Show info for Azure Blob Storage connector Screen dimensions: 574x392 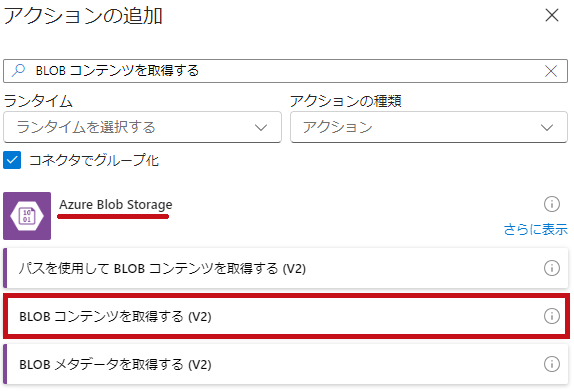552,204
